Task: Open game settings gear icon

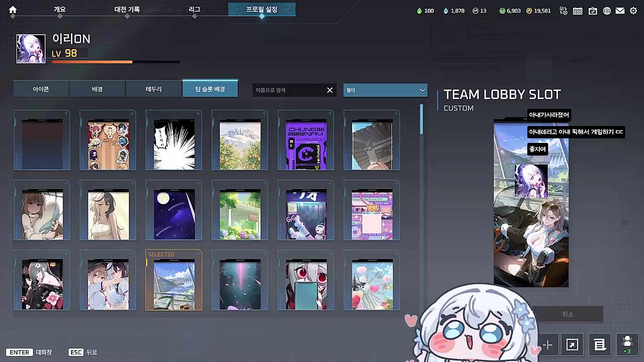Action: 633,11
